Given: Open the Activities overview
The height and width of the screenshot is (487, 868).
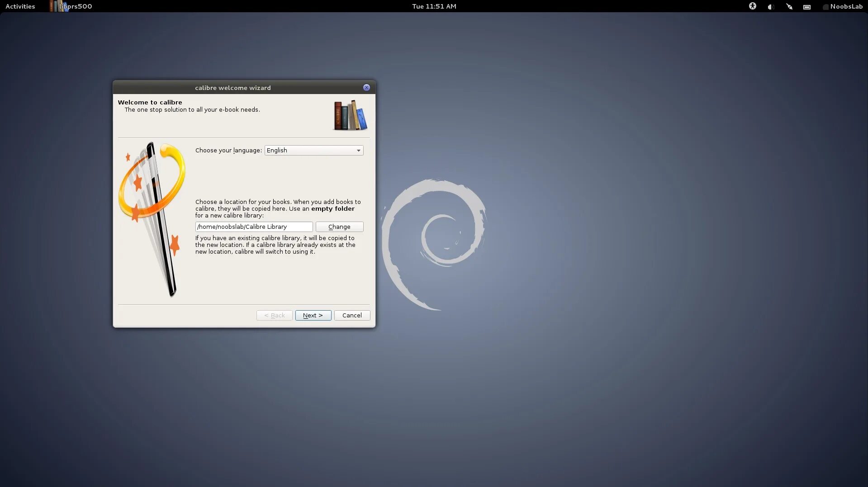Looking at the screenshot, I should (x=20, y=6).
